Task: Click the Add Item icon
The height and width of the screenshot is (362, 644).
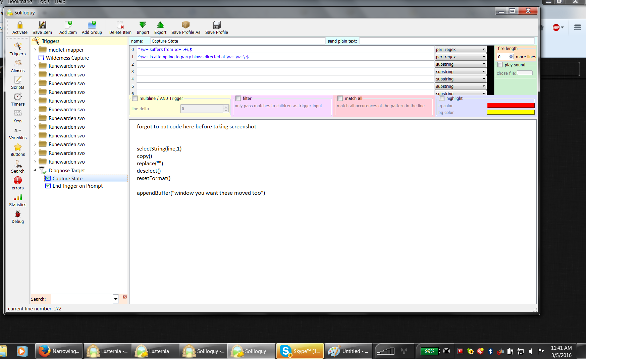Action: [x=68, y=25]
